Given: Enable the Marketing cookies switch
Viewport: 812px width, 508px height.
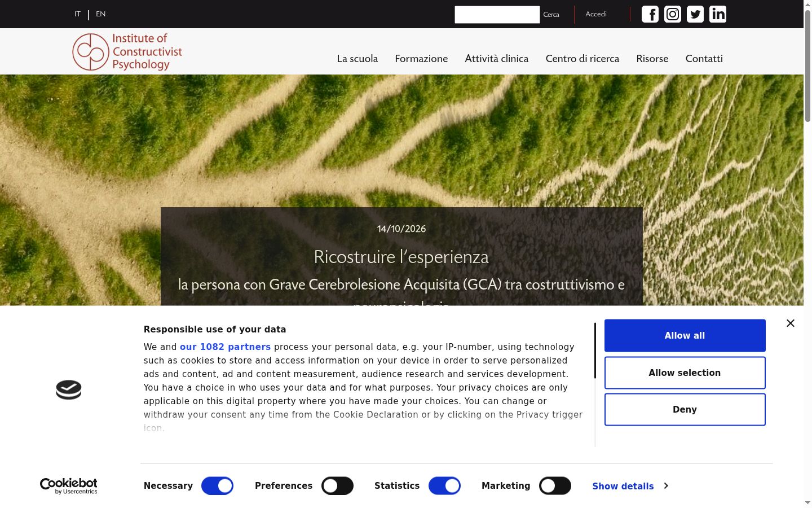Looking at the screenshot, I should [x=555, y=486].
